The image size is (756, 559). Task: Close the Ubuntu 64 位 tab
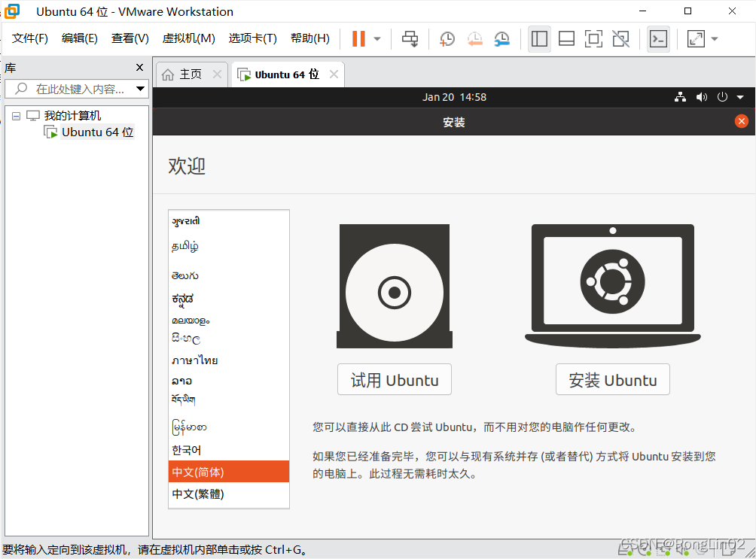point(334,74)
